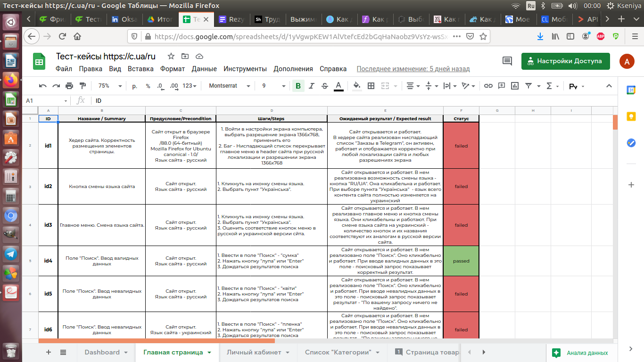Image resolution: width=644 pixels, height=362 pixels.
Task: Open the comment history icon
Action: pyautogui.click(x=507, y=61)
